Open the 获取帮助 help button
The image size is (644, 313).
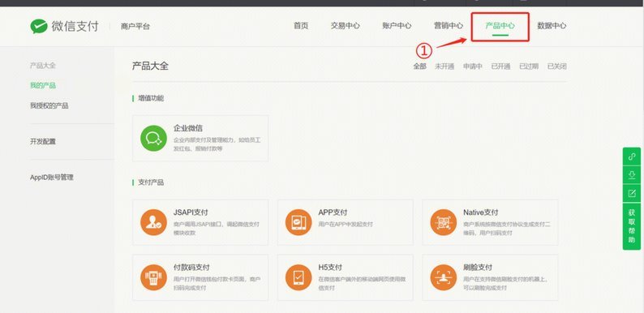click(x=632, y=226)
